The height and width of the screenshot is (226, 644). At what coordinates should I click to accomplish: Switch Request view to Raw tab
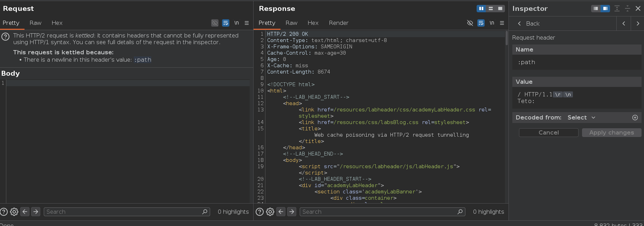(x=35, y=23)
